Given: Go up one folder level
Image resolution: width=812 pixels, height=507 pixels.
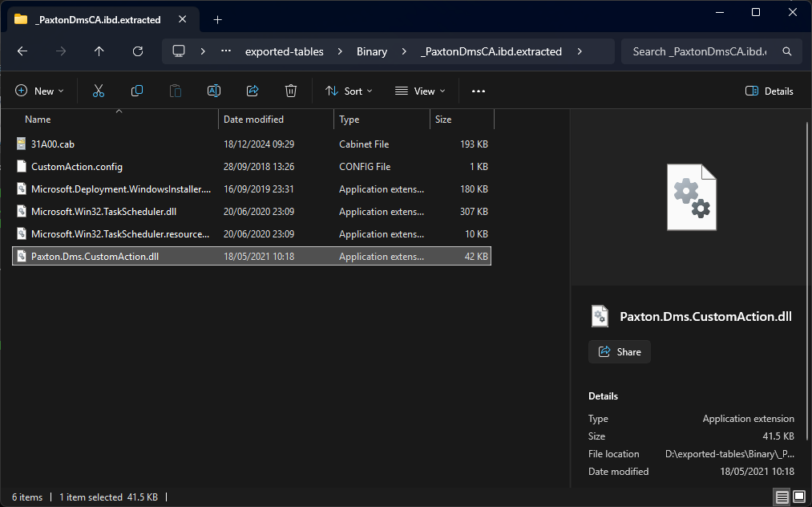Looking at the screenshot, I should [x=99, y=51].
